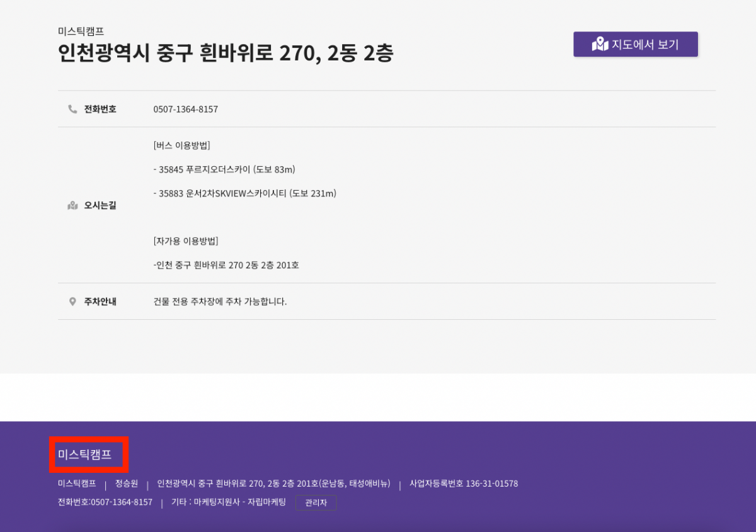Click the location pin icon beside 주차안내
Image resolution: width=756 pixels, height=532 pixels.
[x=72, y=302]
